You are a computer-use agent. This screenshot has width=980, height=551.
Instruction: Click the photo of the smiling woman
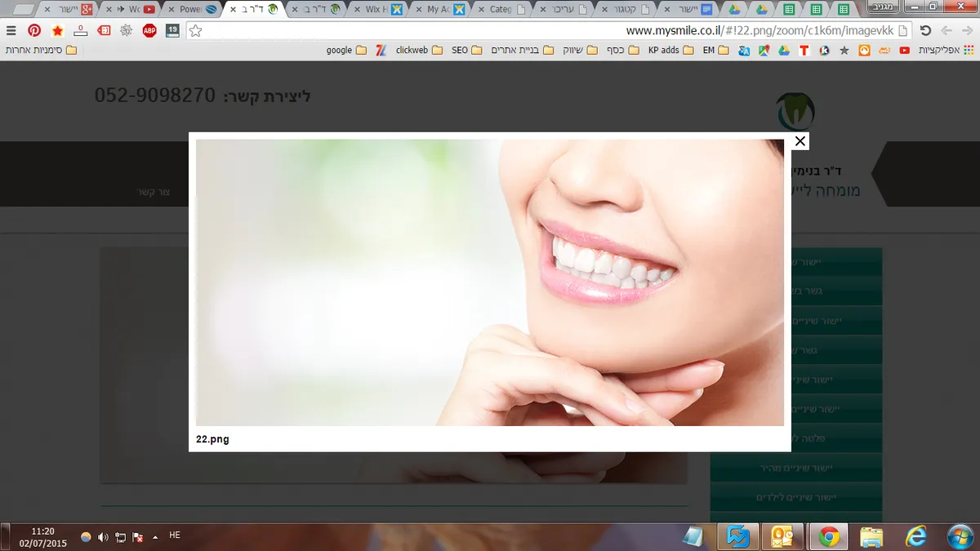click(490, 282)
